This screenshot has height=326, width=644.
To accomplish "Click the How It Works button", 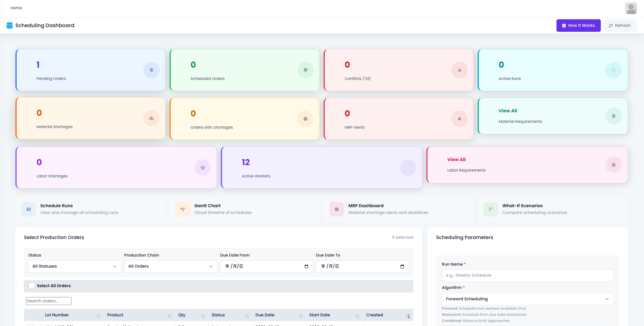I will click(578, 26).
